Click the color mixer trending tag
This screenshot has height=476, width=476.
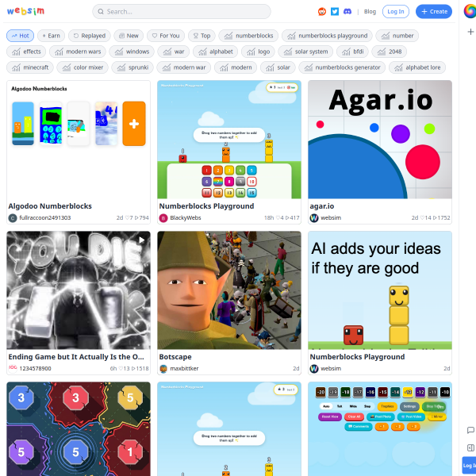coord(83,67)
